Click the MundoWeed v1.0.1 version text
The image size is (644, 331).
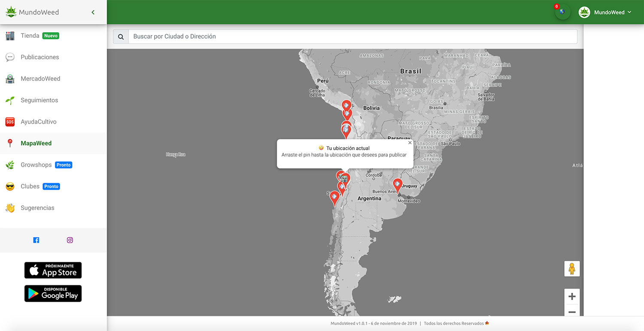[x=374, y=323]
